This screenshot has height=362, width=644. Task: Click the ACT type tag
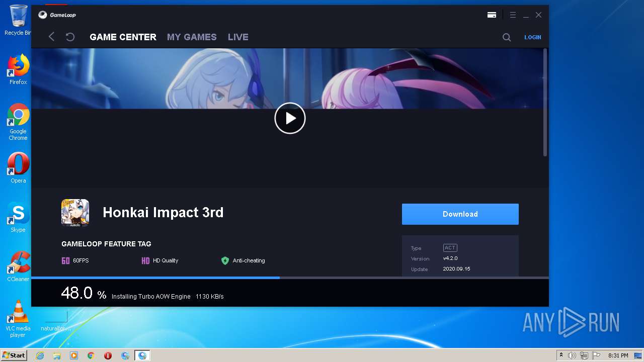[450, 248]
